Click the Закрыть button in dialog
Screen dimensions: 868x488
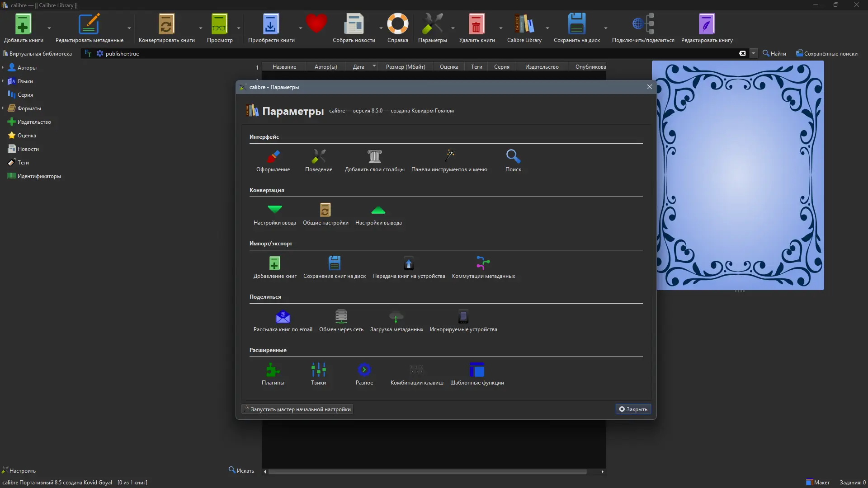click(x=632, y=409)
